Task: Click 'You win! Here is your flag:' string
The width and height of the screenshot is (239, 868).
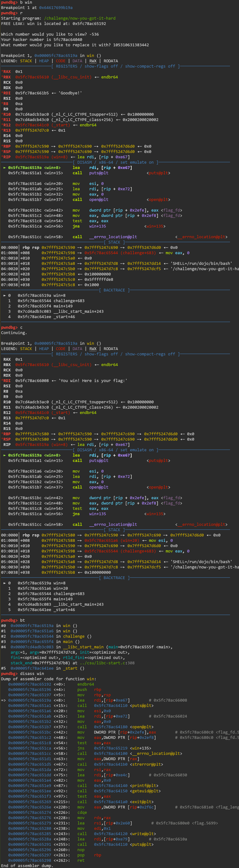Action: [x=93, y=380]
